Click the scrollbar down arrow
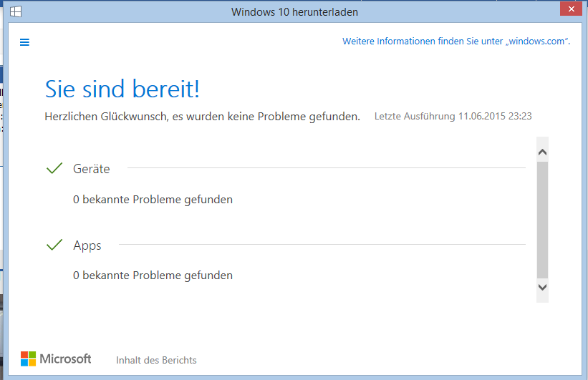The image size is (588, 380). pos(542,287)
